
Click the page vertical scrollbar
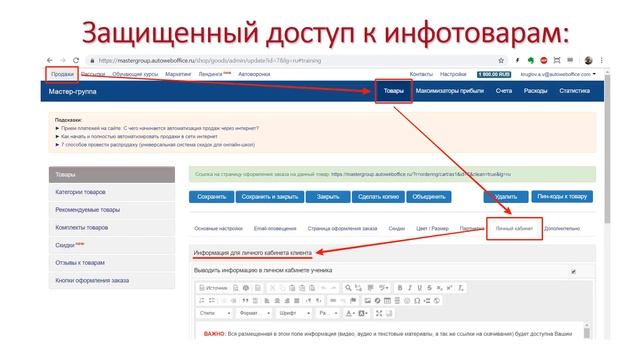[x=607, y=149]
